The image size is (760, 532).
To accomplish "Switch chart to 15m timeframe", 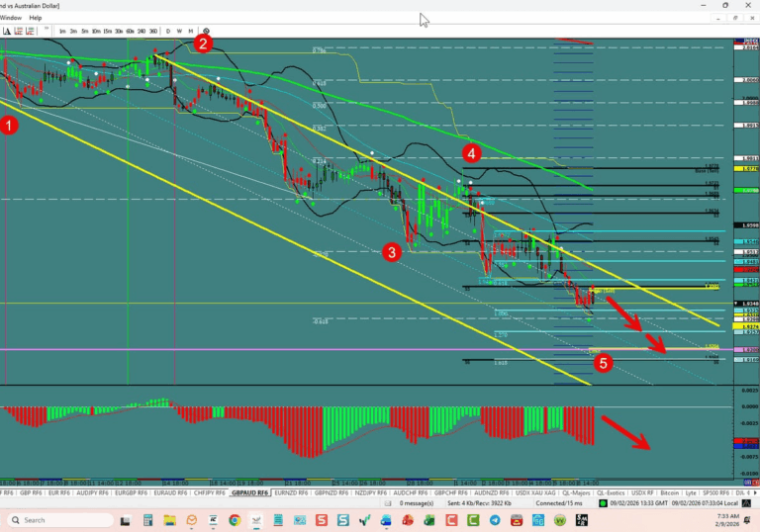I will tap(107, 31).
